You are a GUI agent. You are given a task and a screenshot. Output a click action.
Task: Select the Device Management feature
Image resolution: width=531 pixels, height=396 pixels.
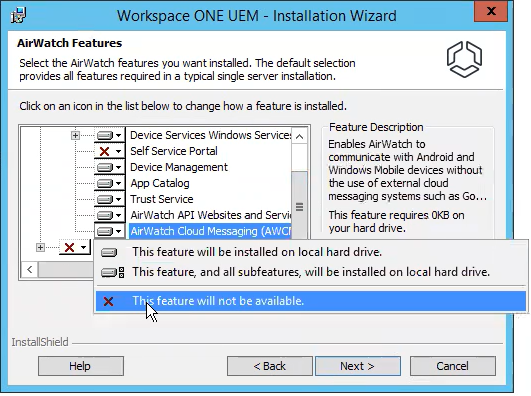[x=179, y=167]
